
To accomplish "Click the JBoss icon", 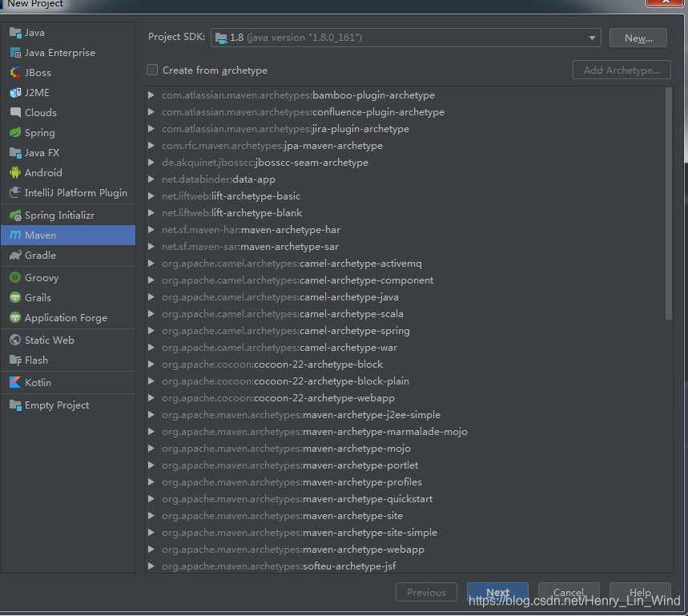I will pos(15,72).
